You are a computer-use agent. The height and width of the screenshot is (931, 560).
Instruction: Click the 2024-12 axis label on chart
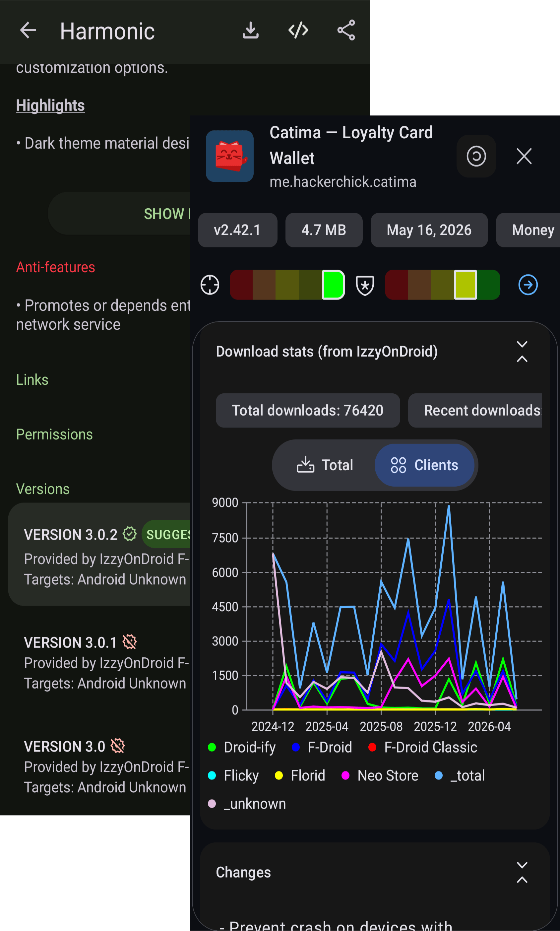(273, 726)
